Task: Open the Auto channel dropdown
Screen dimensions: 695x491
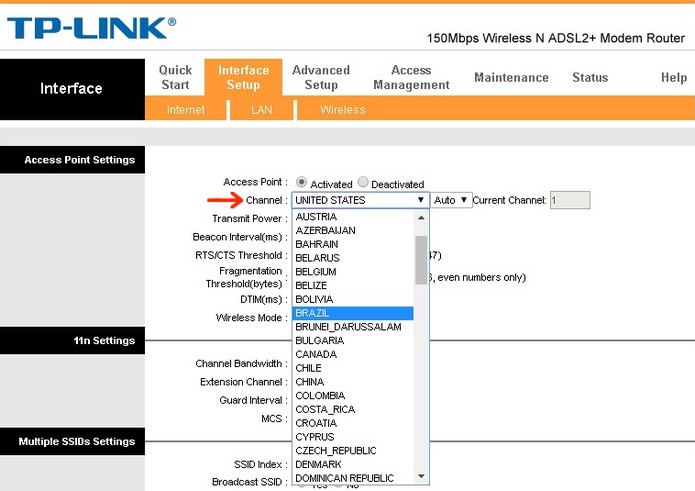Action: [x=451, y=200]
